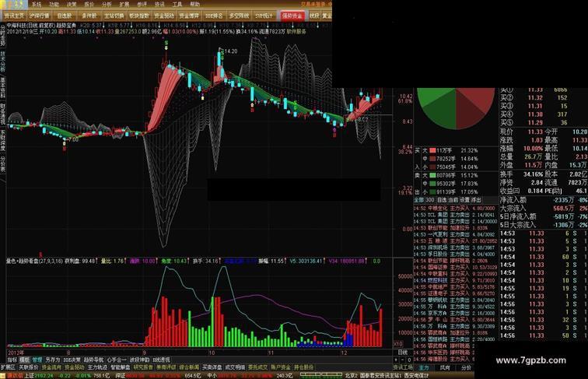Click the 日线 period selector
588x379 pixels.
tap(402, 353)
